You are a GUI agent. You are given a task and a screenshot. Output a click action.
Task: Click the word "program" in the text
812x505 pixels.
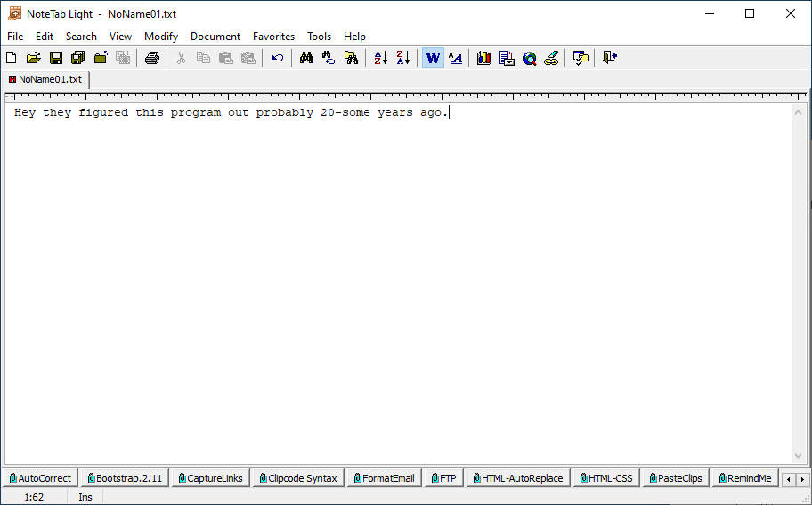[196, 112]
